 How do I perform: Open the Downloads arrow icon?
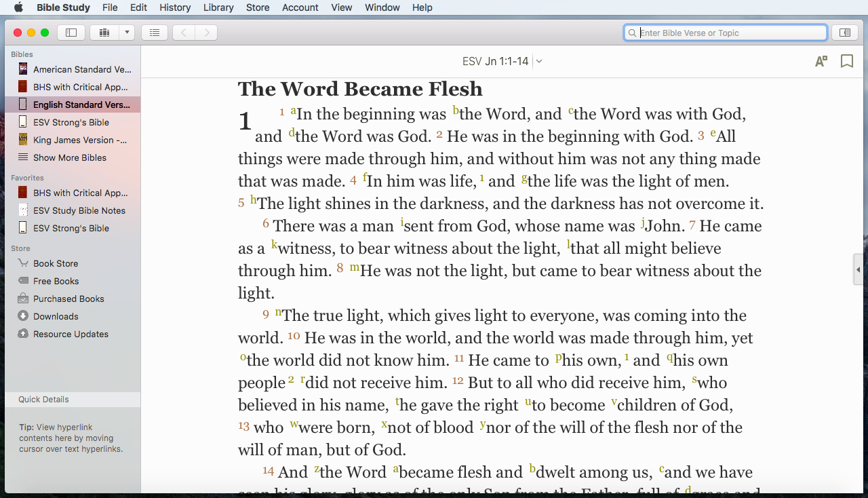click(x=23, y=316)
